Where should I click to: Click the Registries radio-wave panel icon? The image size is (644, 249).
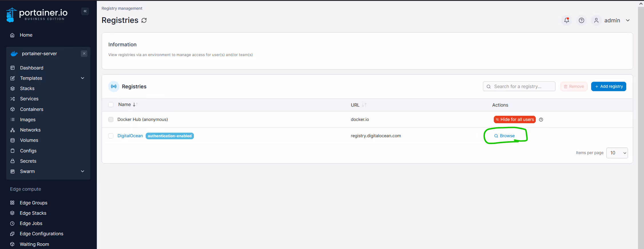click(x=114, y=86)
